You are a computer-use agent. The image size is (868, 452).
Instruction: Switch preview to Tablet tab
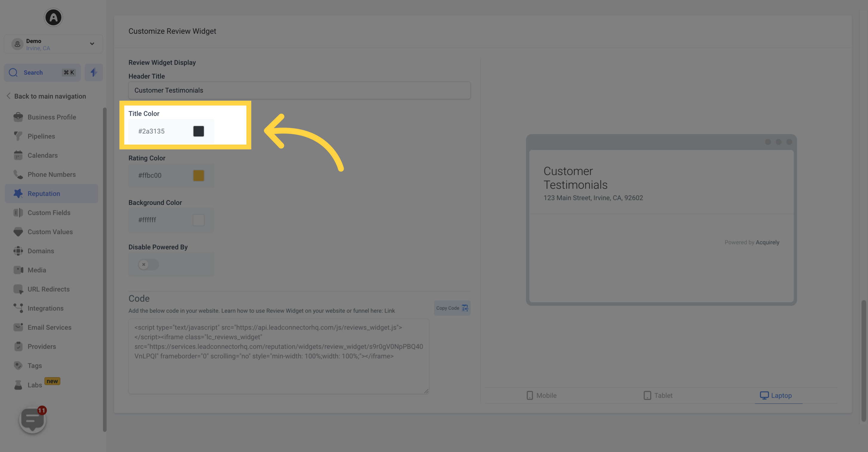click(658, 395)
